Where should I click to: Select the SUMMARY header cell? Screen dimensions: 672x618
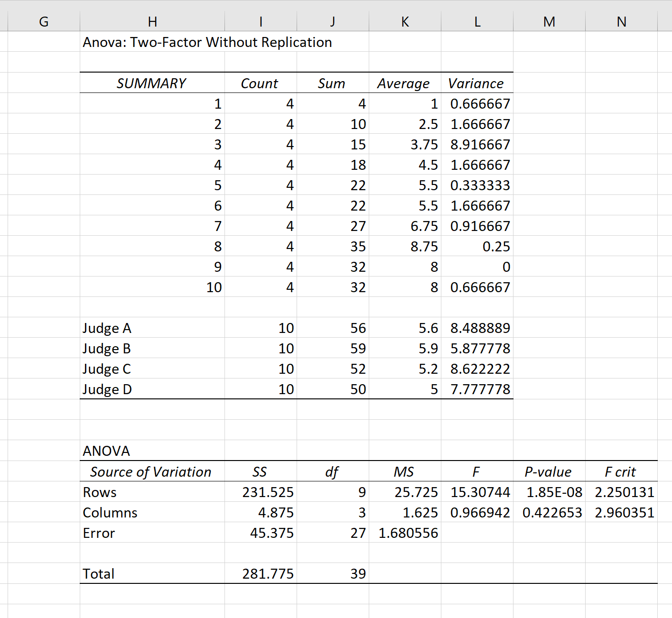coord(152,83)
